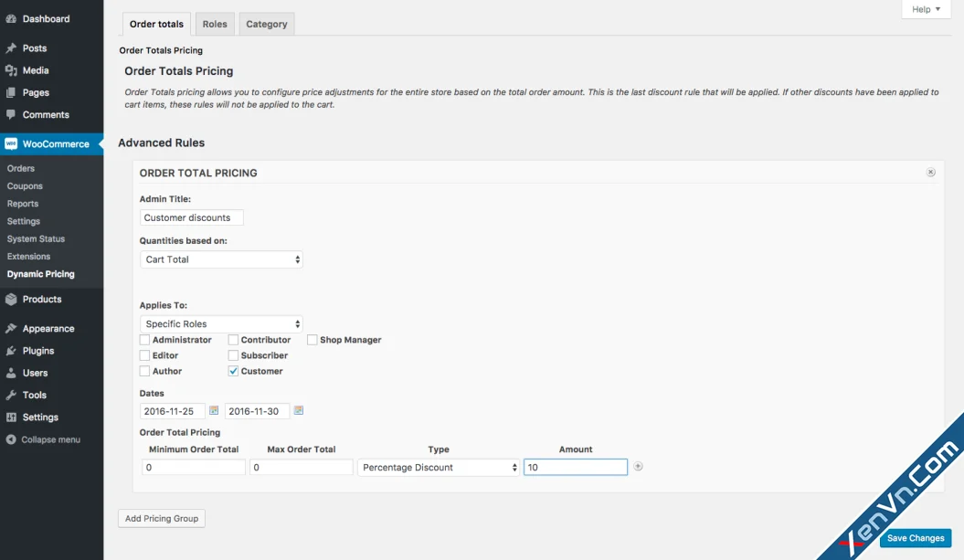Open WooCommerce Settings submenu item

(24, 221)
